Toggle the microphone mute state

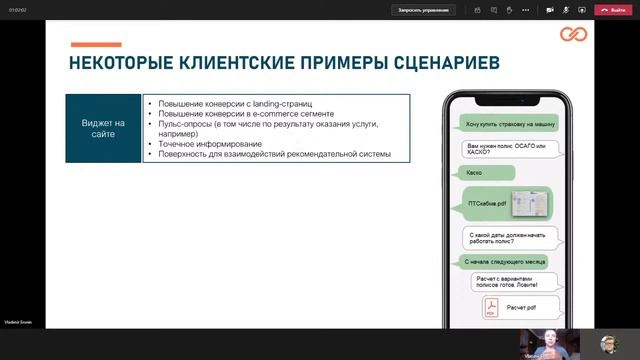566,10
